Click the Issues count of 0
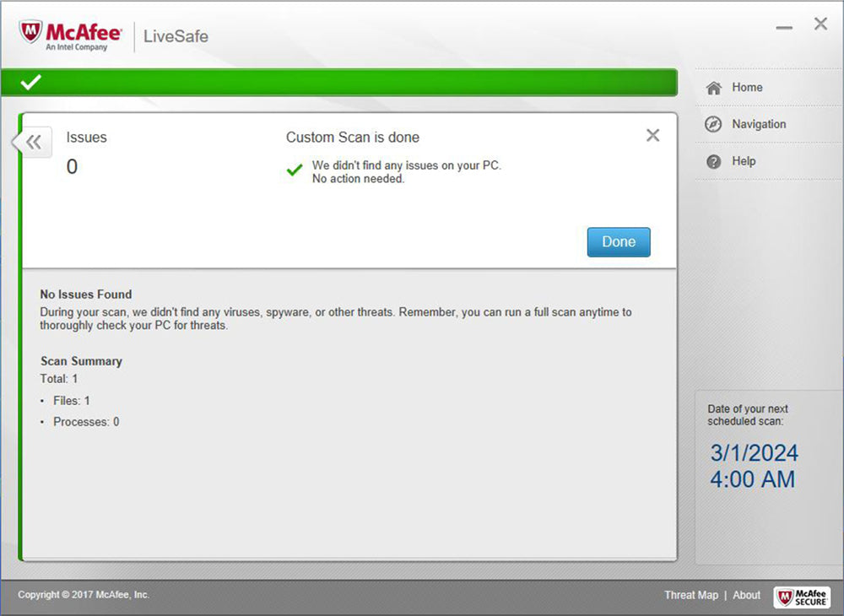Screen dimensions: 844x616 [72, 167]
